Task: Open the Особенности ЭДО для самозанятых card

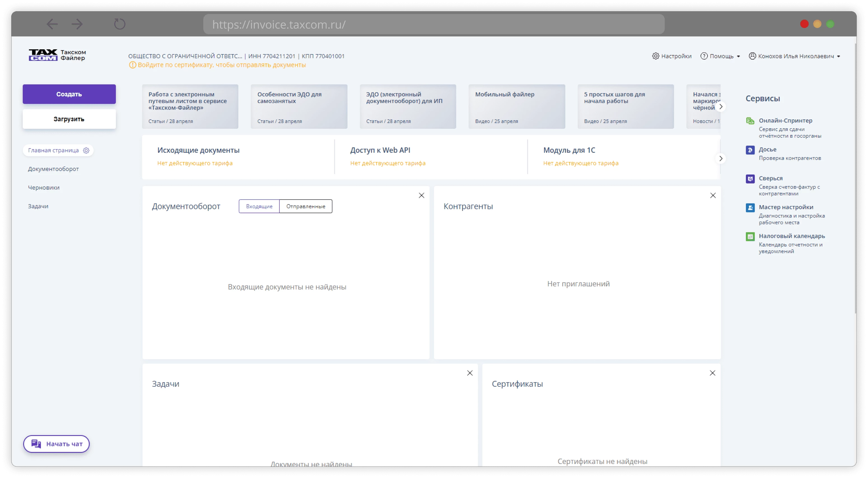Action: pyautogui.click(x=299, y=106)
